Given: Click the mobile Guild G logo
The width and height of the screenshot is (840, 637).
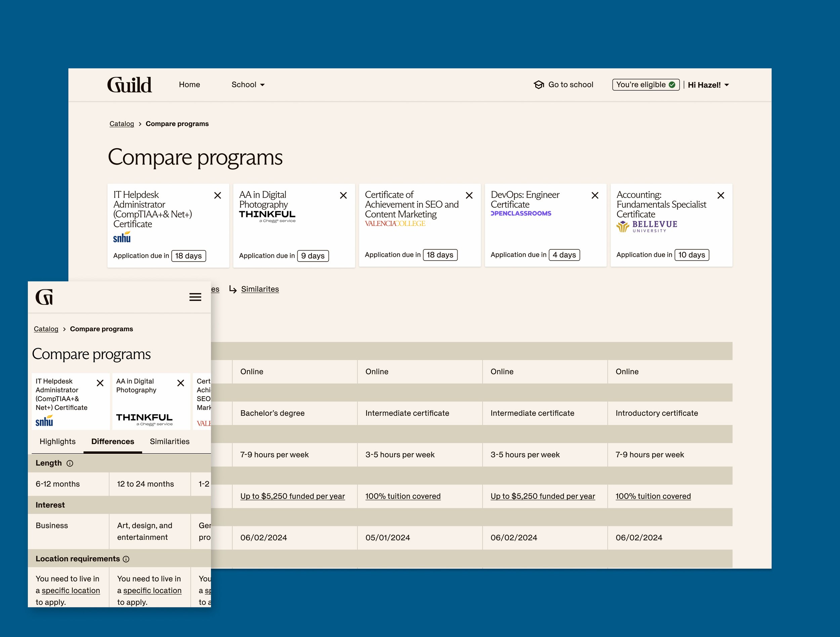Looking at the screenshot, I should (44, 297).
